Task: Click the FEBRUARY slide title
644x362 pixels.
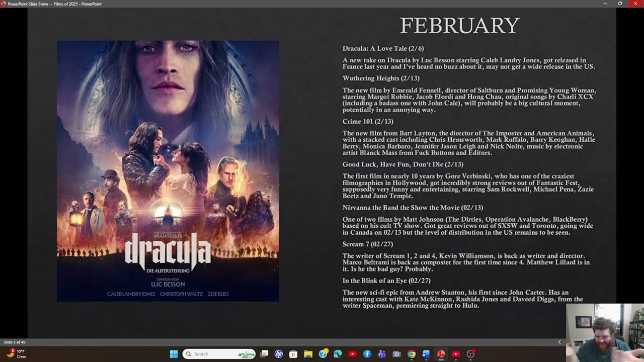Action: (x=459, y=26)
